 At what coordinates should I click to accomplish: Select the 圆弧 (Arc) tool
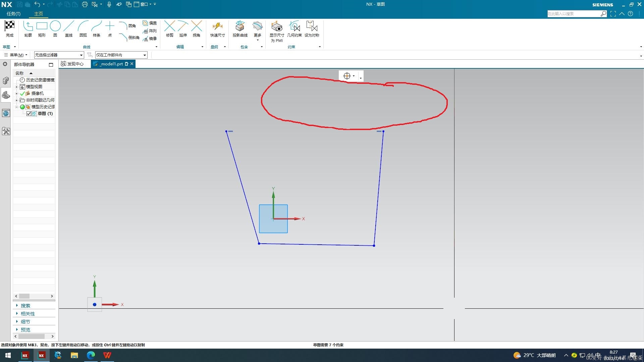83,29
